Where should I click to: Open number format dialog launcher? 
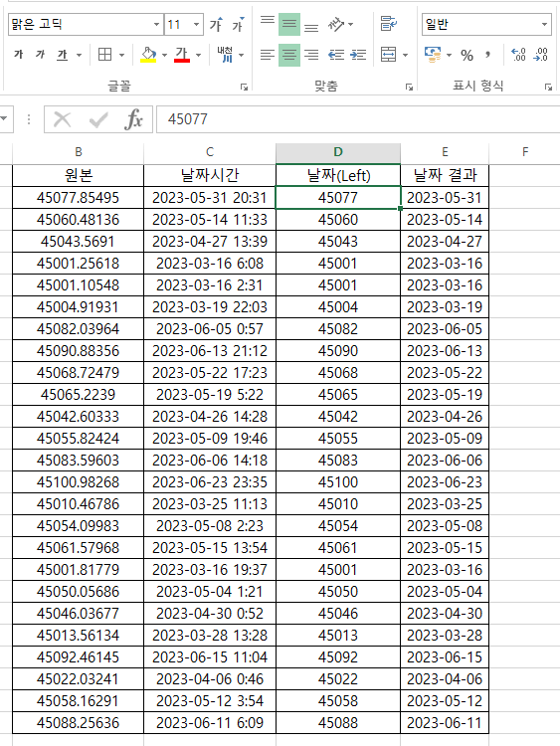tap(549, 88)
